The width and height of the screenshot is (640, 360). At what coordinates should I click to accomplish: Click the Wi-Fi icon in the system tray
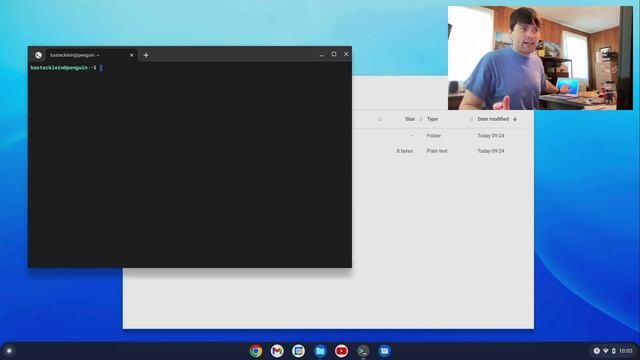pyautogui.click(x=606, y=351)
